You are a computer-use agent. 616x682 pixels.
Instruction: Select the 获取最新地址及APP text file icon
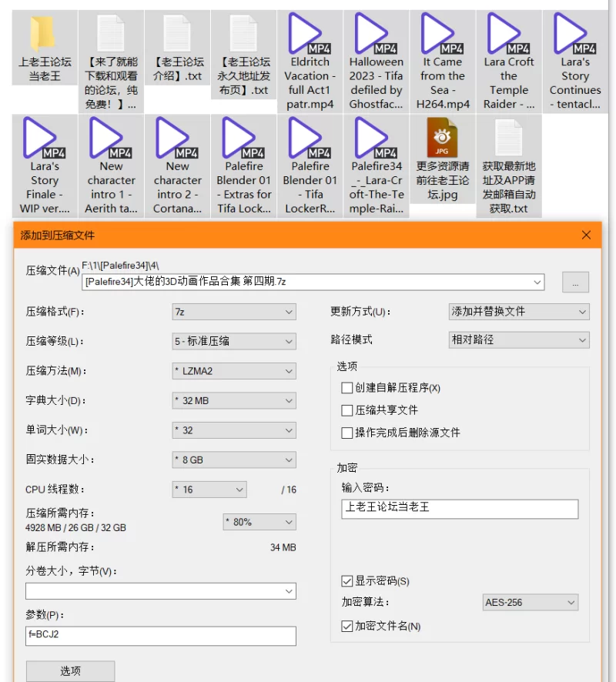point(508,139)
